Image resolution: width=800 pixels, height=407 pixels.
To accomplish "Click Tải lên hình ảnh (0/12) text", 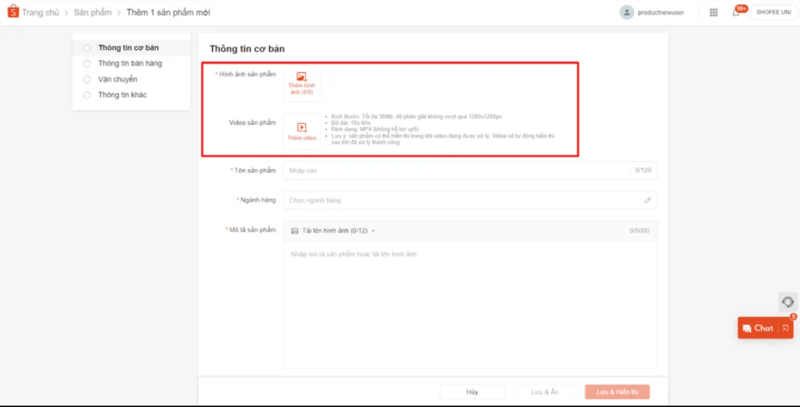I will [x=335, y=231].
